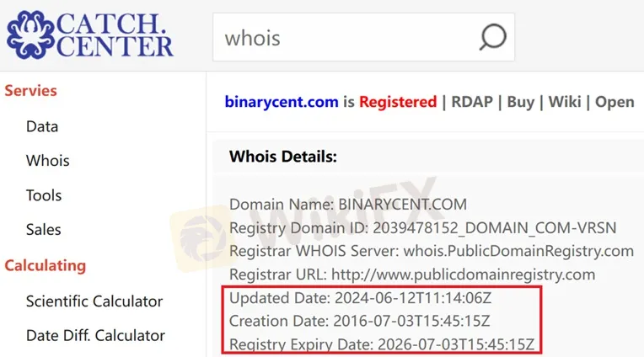Viewport: 644px width, 357px height.
Task: Click the Registered status text
Action: point(398,102)
